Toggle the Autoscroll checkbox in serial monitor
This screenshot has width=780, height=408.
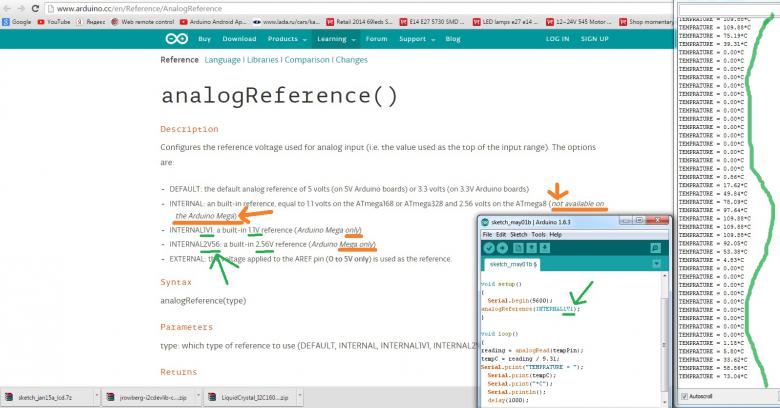pyautogui.click(x=684, y=397)
